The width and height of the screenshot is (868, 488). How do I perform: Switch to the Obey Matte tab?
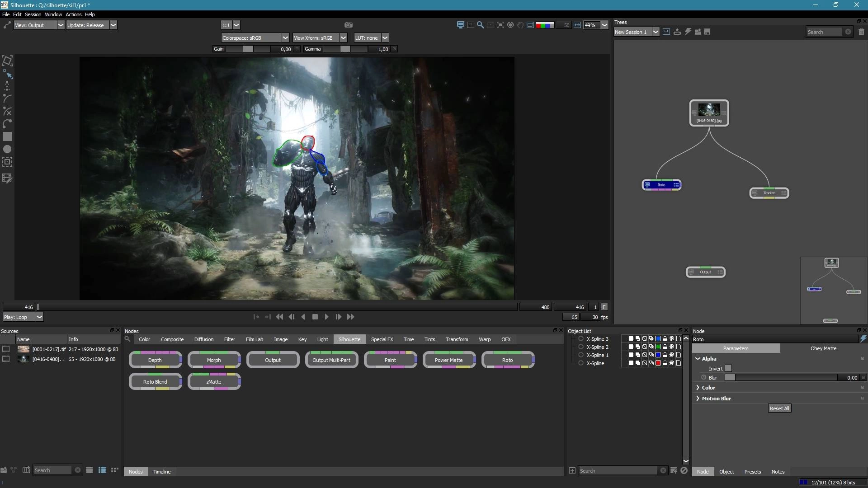pos(823,348)
